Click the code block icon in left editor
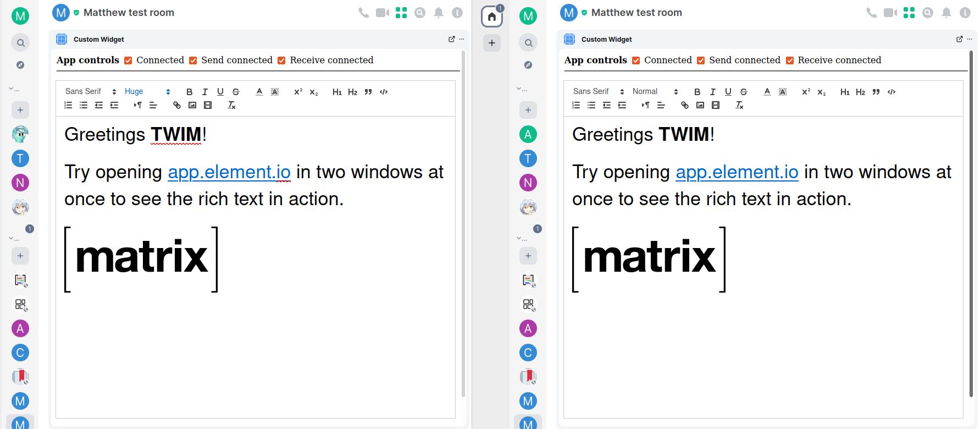This screenshot has height=429, width=980. (x=384, y=92)
